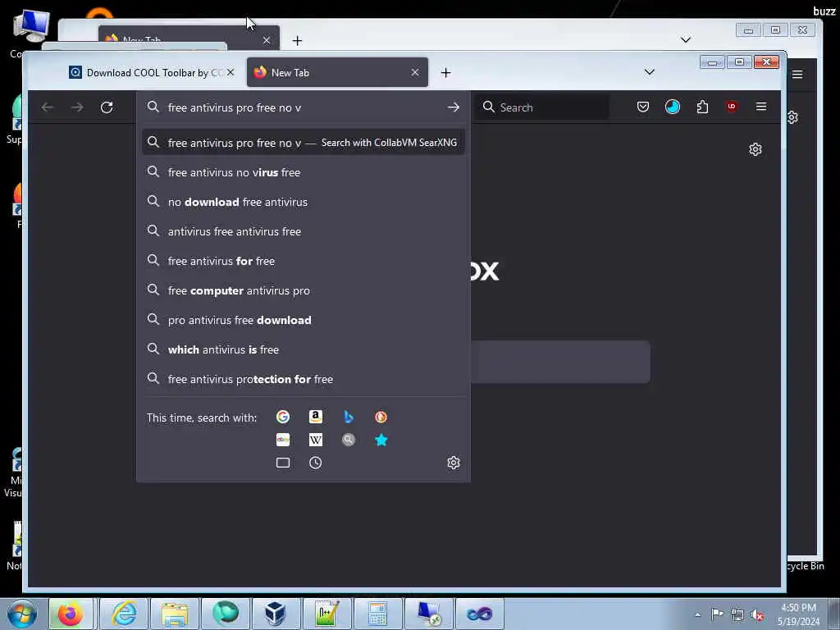Close the New Tab in the background window
The width and height of the screenshot is (840, 630).
tap(267, 40)
